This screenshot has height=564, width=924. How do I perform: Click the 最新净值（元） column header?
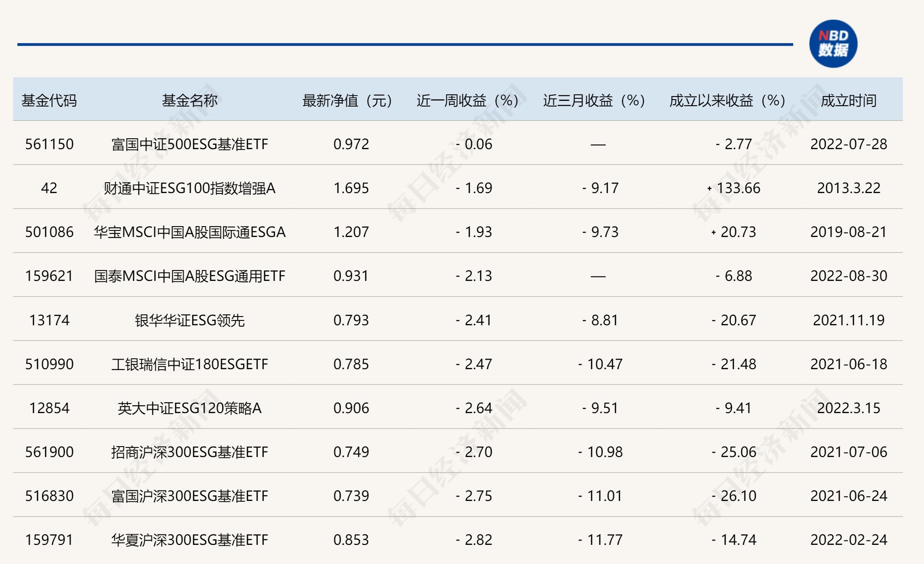(x=347, y=100)
